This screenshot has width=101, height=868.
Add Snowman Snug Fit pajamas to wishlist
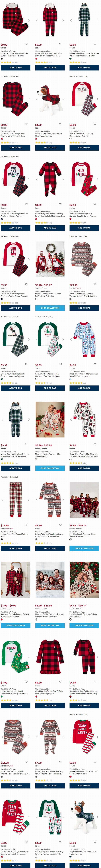pyautogui.click(x=95, y=364)
